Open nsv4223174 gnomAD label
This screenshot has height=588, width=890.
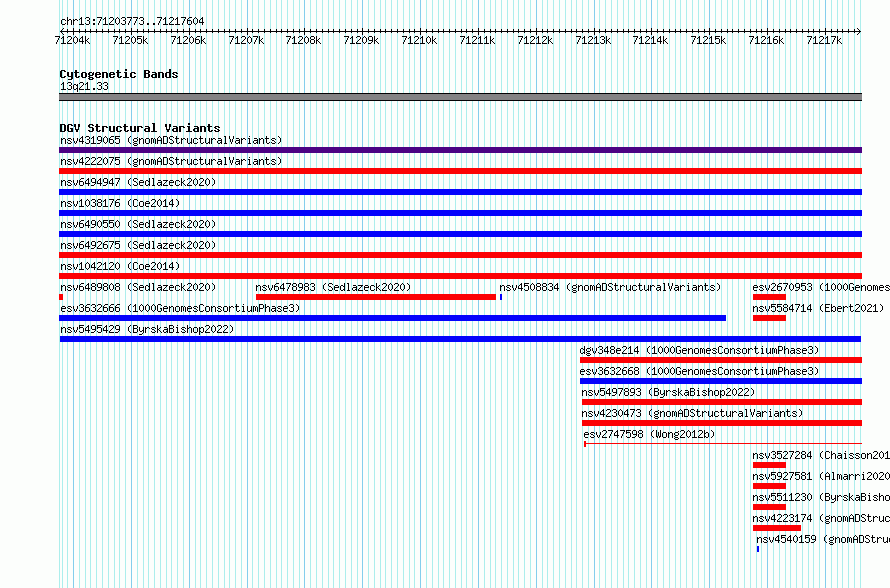[821, 518]
